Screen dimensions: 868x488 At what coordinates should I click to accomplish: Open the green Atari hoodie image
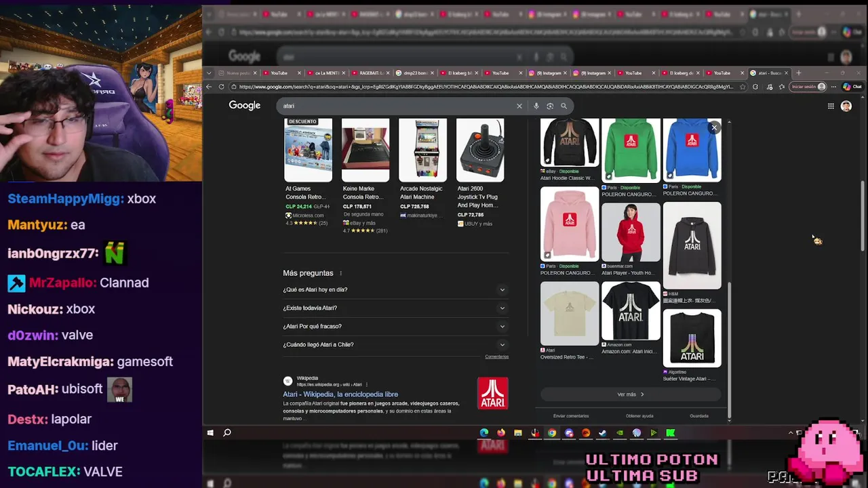pos(631,150)
